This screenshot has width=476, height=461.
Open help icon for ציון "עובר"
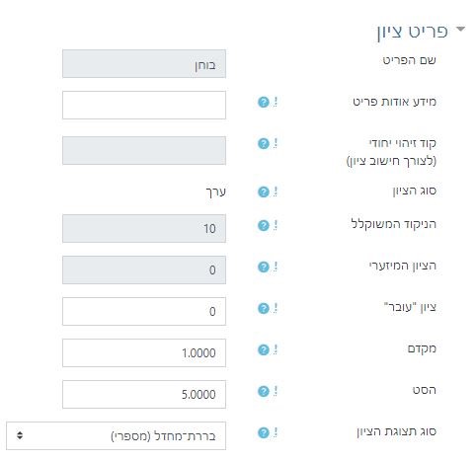tap(264, 308)
